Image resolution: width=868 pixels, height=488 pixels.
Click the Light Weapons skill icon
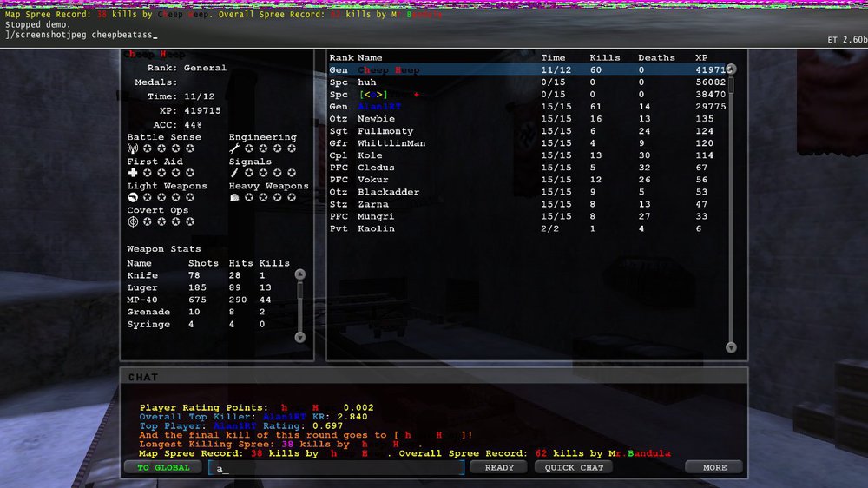click(133, 197)
